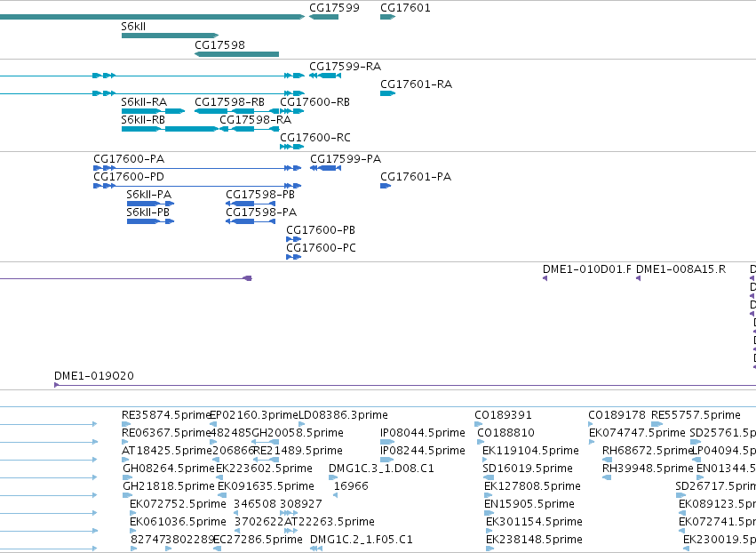
Task: Click EST label DMG1C.3_1.D08.C1
Action: 381,469
